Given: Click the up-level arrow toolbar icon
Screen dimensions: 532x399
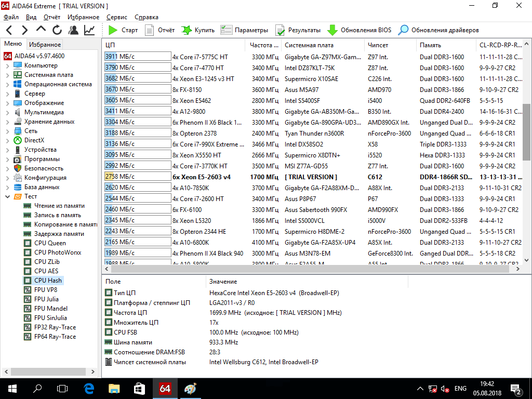Looking at the screenshot, I should pos(41,30).
